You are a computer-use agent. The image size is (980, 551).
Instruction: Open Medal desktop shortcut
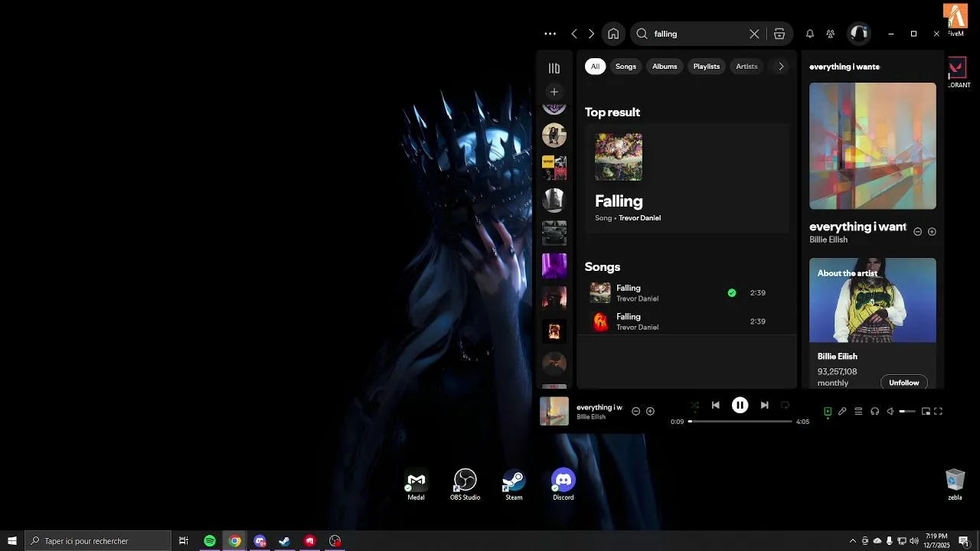(x=416, y=485)
